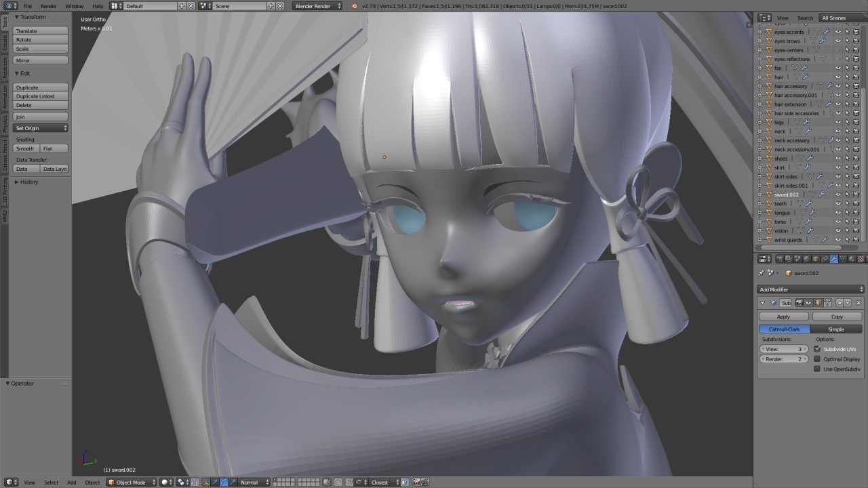
Task: Toggle modifier edit-cage triangle icon
Action: pos(827,303)
